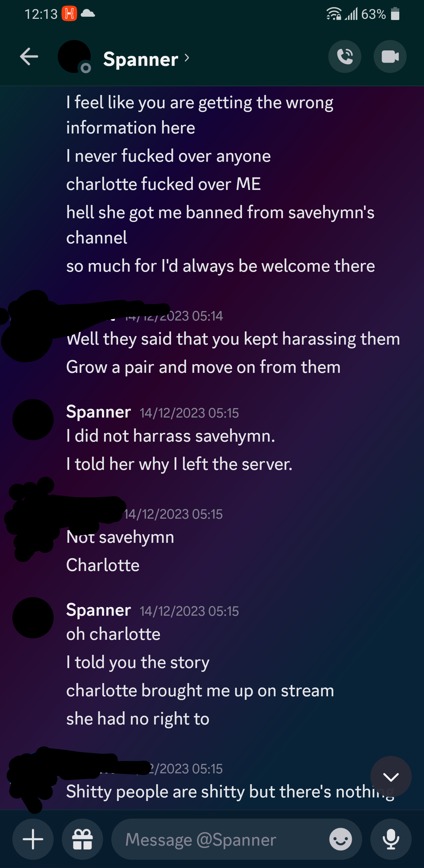The width and height of the screenshot is (424, 868).
Task: Tap Spanner's avatar beside "I did not harrass savehymn."
Action: click(x=33, y=420)
